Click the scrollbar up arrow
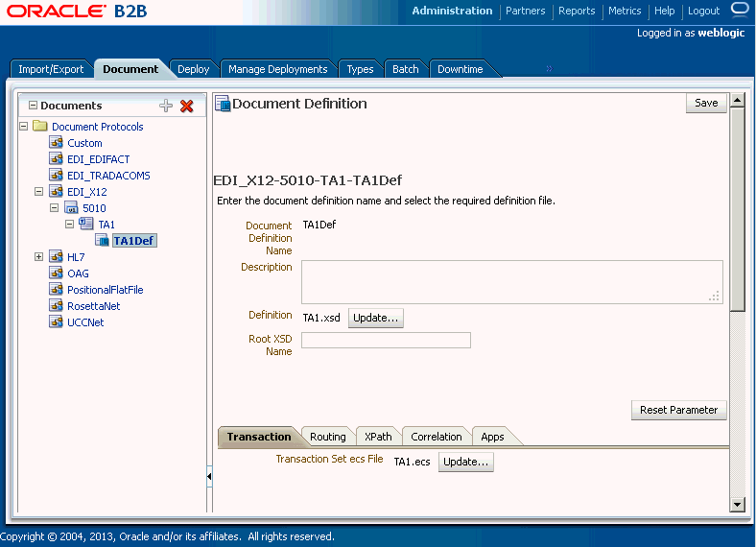 click(737, 101)
